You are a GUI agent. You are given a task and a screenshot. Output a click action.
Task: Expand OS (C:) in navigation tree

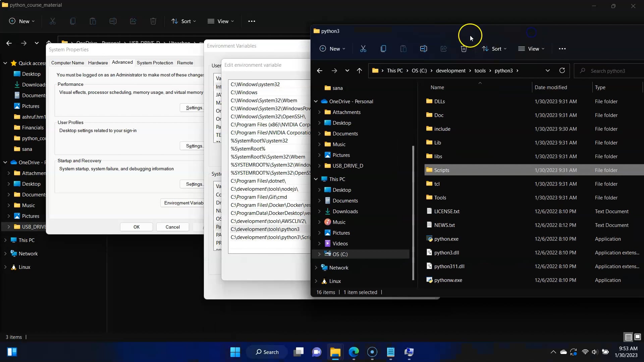click(319, 254)
